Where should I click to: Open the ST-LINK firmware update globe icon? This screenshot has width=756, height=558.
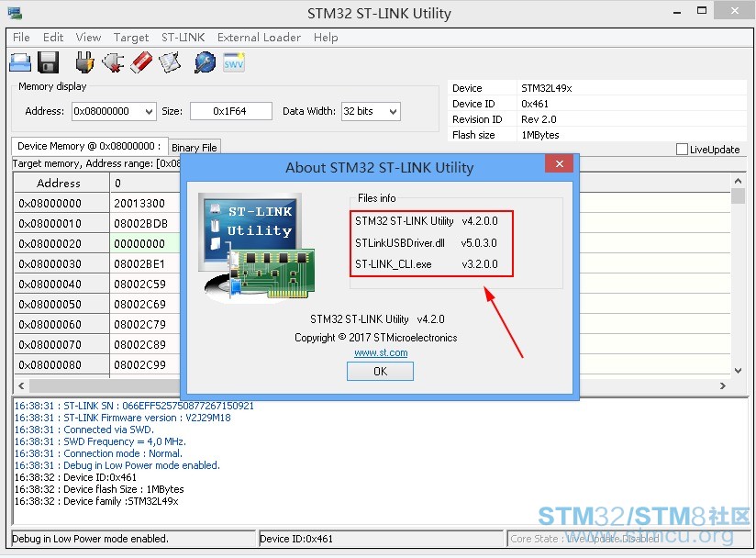205,62
